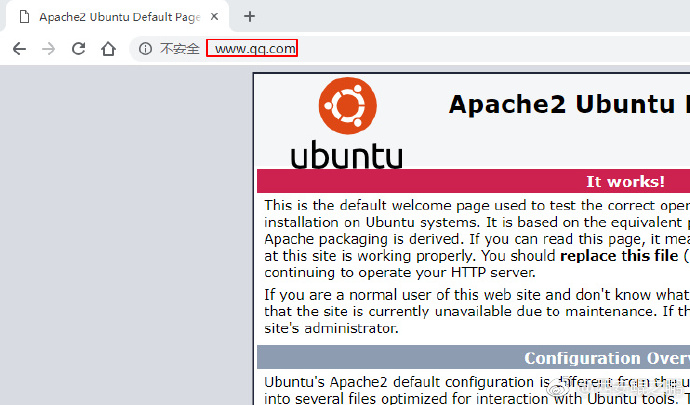This screenshot has height=405, width=690.
Task: Click 'This is the default welcome page' line
Action: [x=477, y=206]
